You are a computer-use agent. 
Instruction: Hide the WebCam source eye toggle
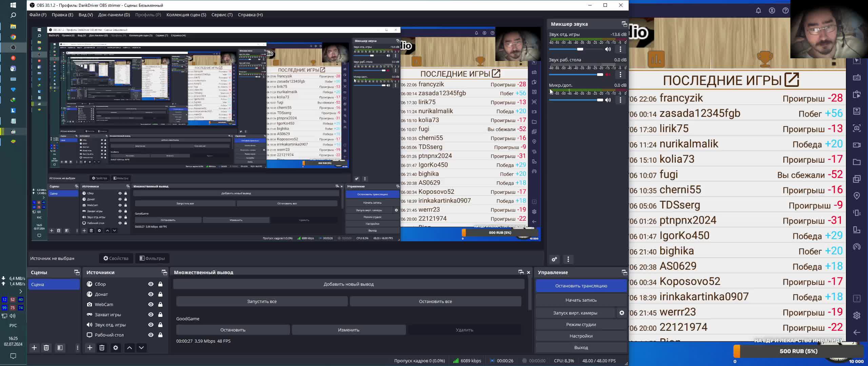(151, 304)
